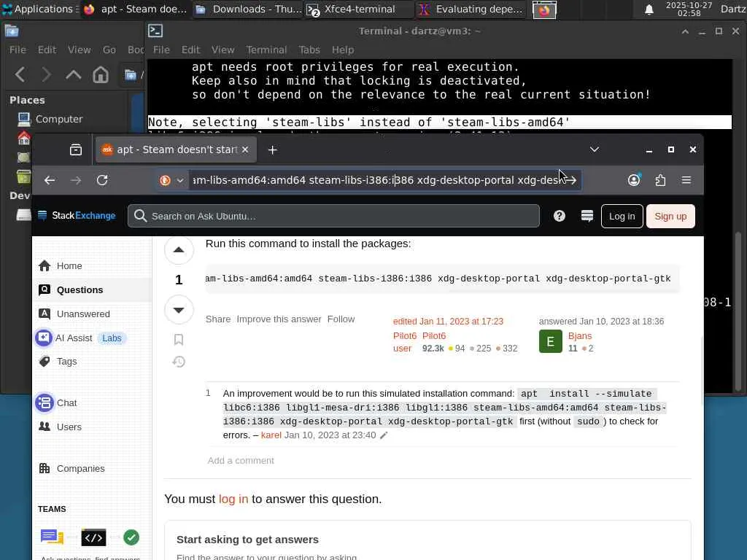Click Improve this answer link

pos(279,319)
